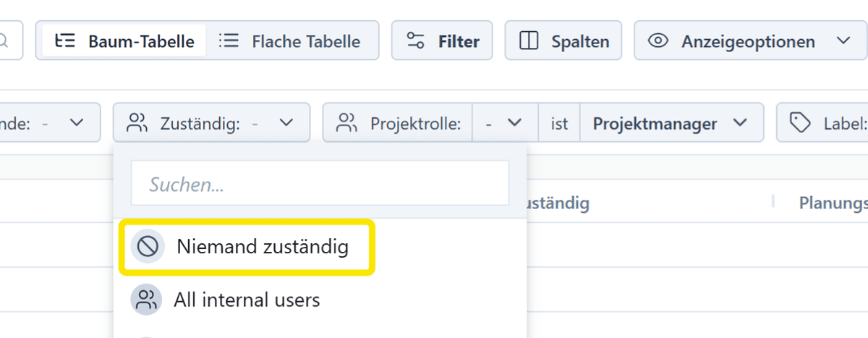The width and height of the screenshot is (868, 338).
Task: Open the Projektmanager role dropdown
Action: 670,124
